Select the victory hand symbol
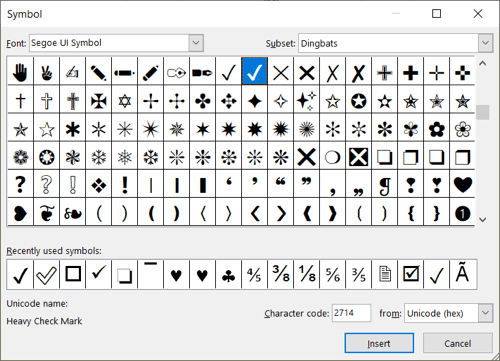500x361 pixels. pos(46,71)
